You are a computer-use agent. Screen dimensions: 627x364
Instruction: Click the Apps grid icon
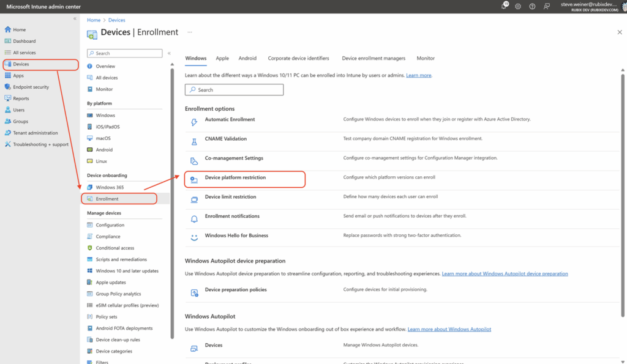(7, 75)
